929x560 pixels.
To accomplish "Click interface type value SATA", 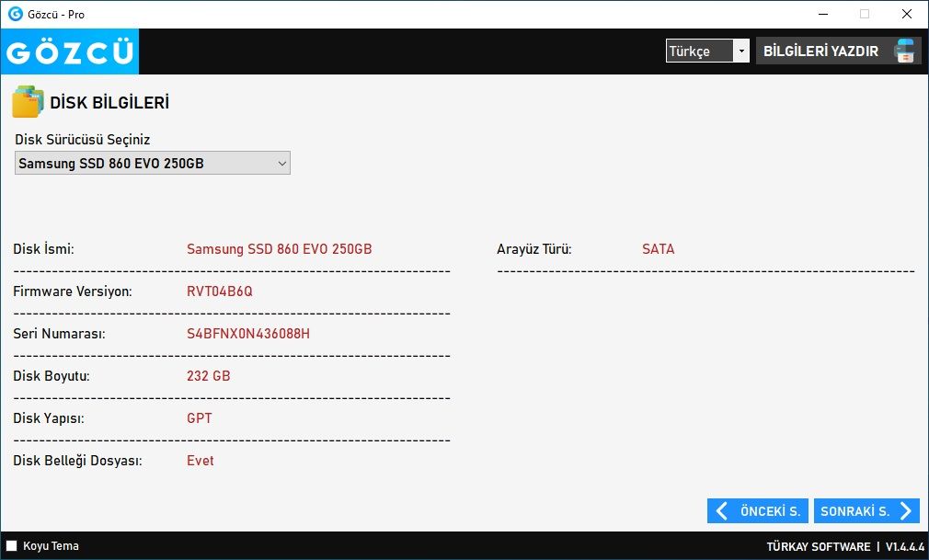I will click(x=659, y=249).
